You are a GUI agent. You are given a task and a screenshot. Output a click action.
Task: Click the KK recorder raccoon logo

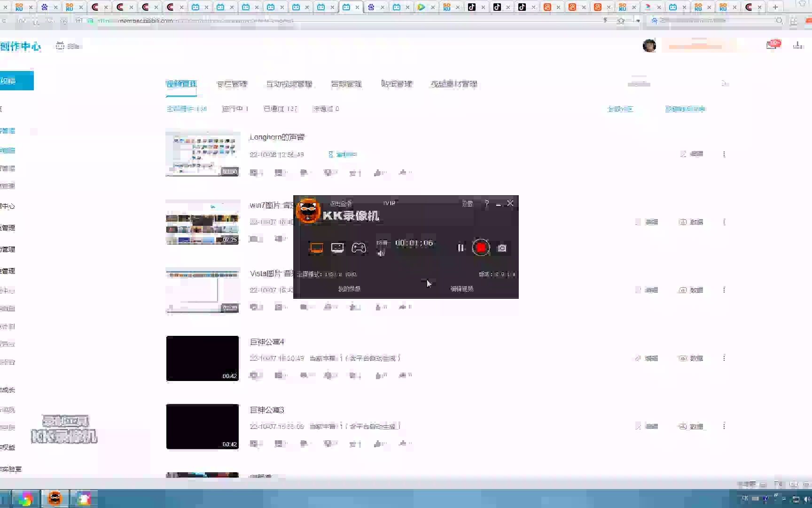pos(308,210)
